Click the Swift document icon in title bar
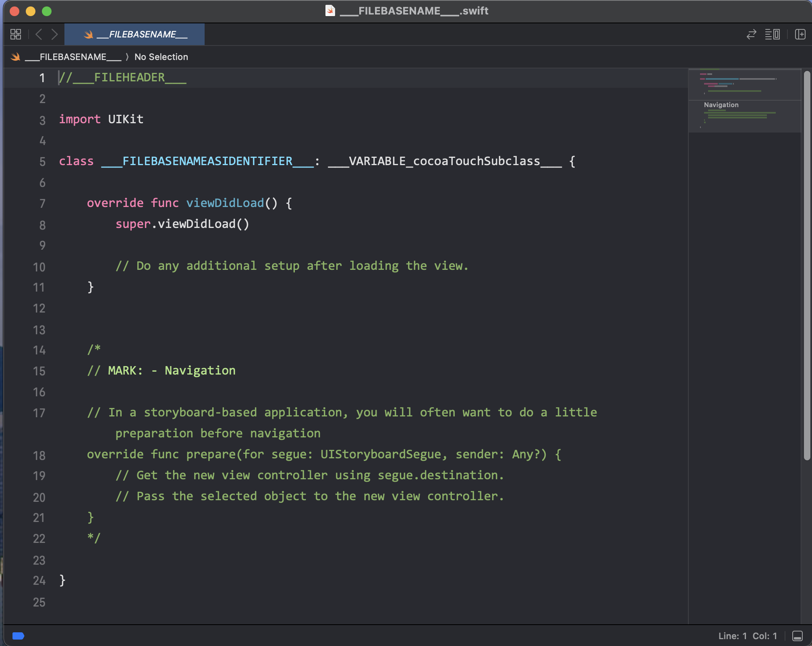Viewport: 812px width, 646px height. coord(330,11)
